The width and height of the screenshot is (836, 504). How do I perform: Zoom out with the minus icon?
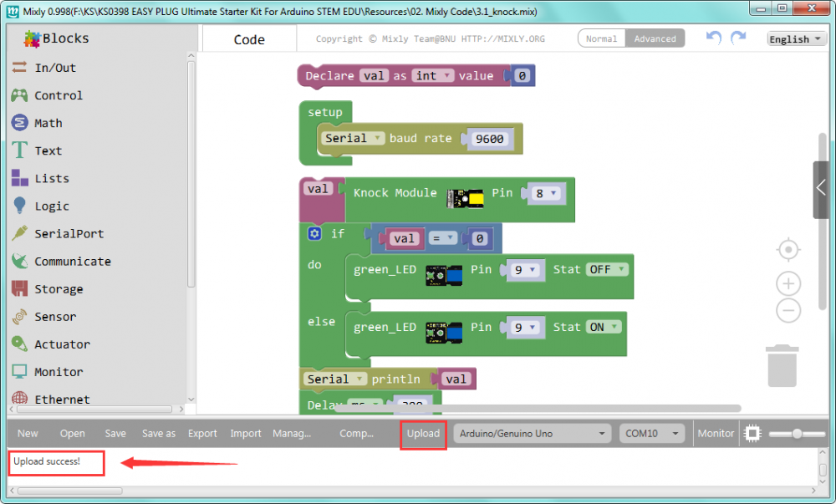point(788,311)
